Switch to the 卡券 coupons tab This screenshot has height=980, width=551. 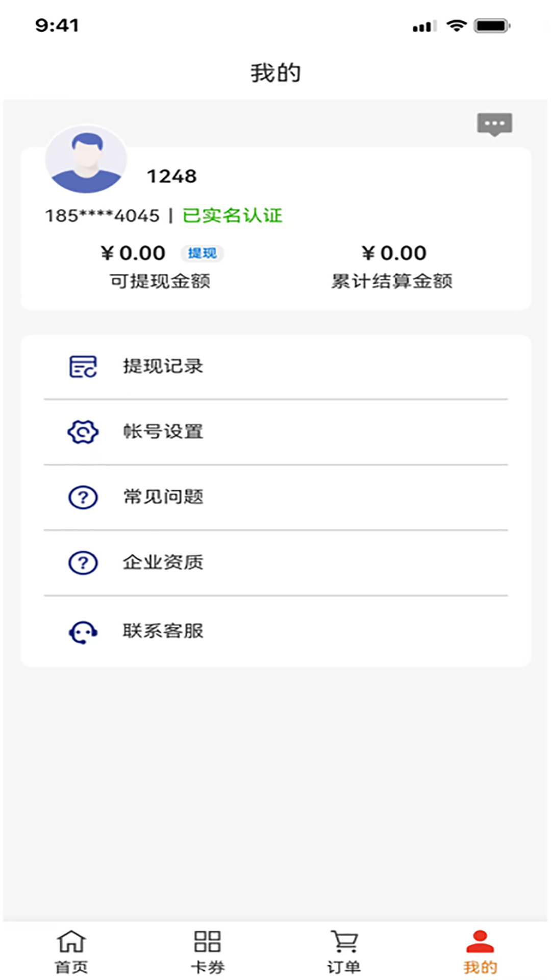click(207, 951)
